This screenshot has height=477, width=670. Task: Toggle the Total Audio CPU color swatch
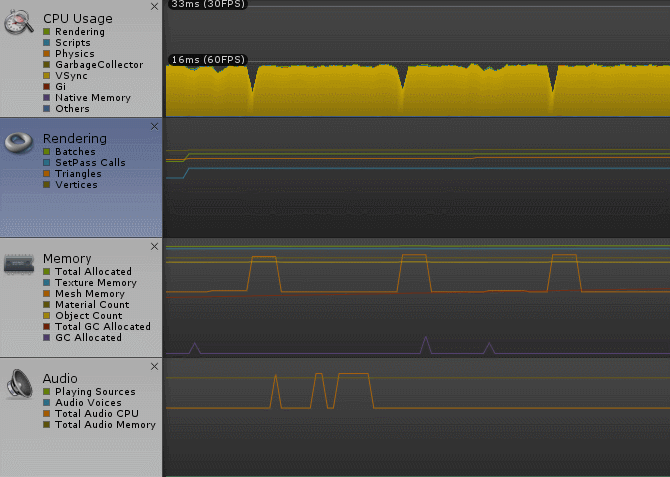47,414
